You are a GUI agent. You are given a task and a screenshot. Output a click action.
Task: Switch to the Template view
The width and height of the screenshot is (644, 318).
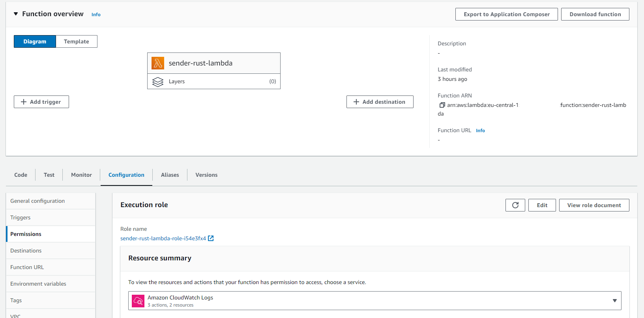tap(77, 41)
